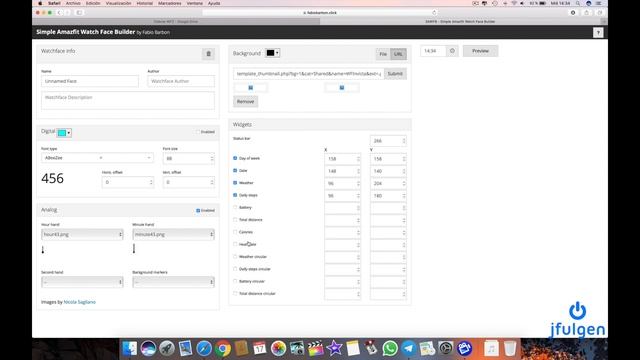Open the Trash in the dock
The height and width of the screenshot is (360, 640).
tap(510, 349)
